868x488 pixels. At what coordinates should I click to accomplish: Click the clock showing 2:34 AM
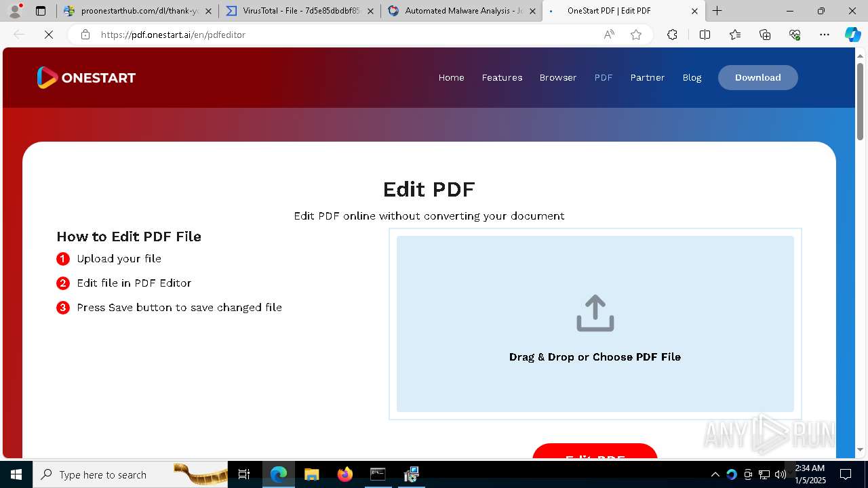click(810, 474)
